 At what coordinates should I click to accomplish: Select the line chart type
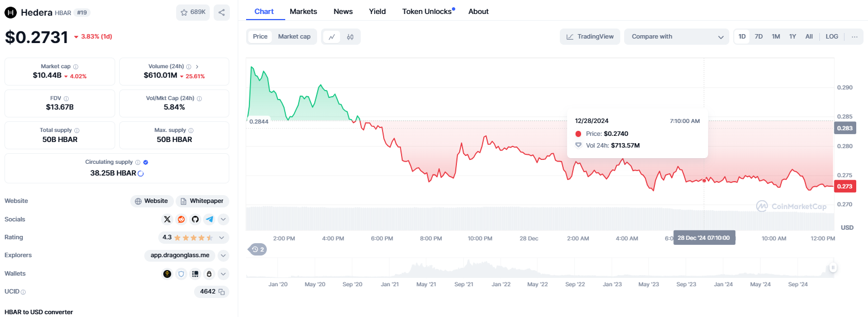pyautogui.click(x=332, y=37)
